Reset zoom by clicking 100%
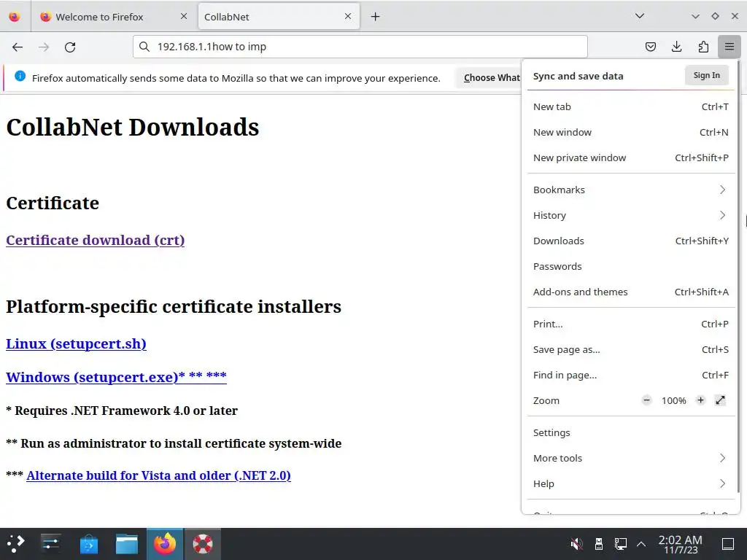This screenshot has height=560, width=747. 673,400
